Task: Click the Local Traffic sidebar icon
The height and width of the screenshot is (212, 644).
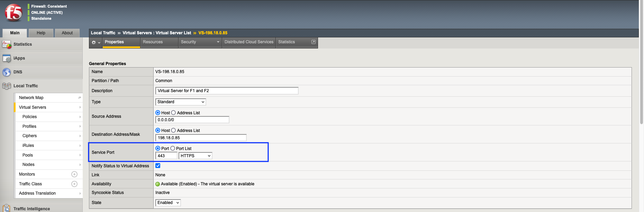Action: pyautogui.click(x=7, y=86)
